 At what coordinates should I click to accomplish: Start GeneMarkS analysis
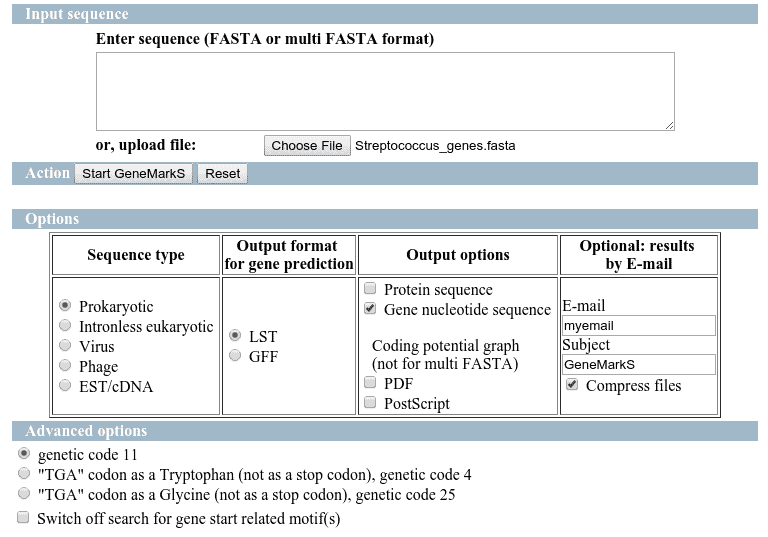[134, 173]
